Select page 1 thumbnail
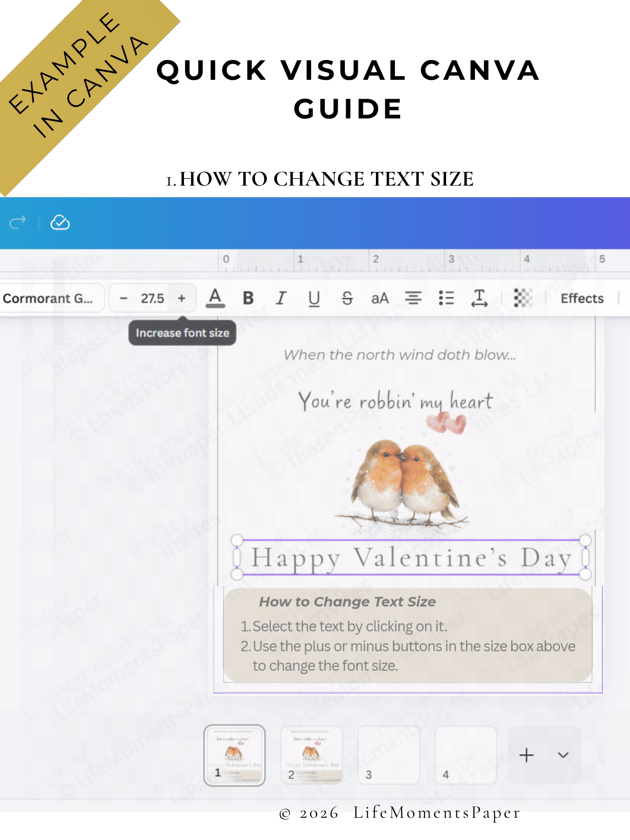Screen dimensions: 630x840 pyautogui.click(x=234, y=755)
